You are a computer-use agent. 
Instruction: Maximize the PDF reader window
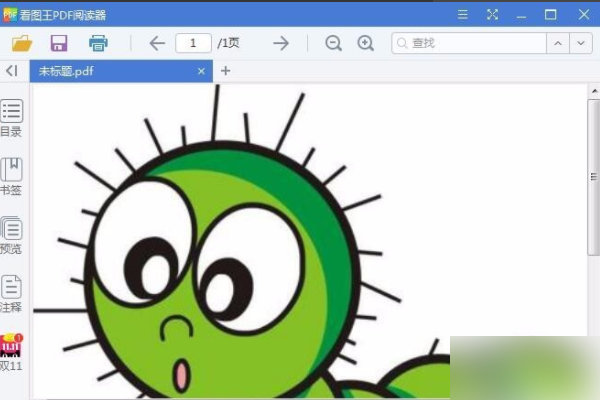point(550,15)
